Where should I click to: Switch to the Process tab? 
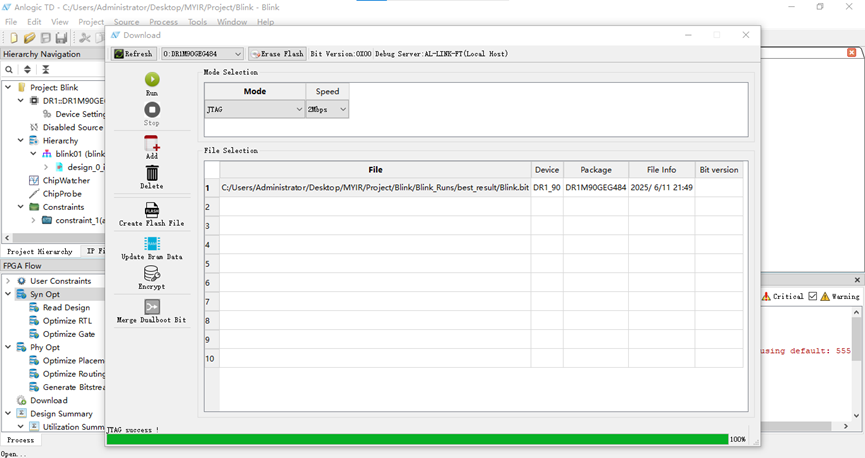click(20, 440)
